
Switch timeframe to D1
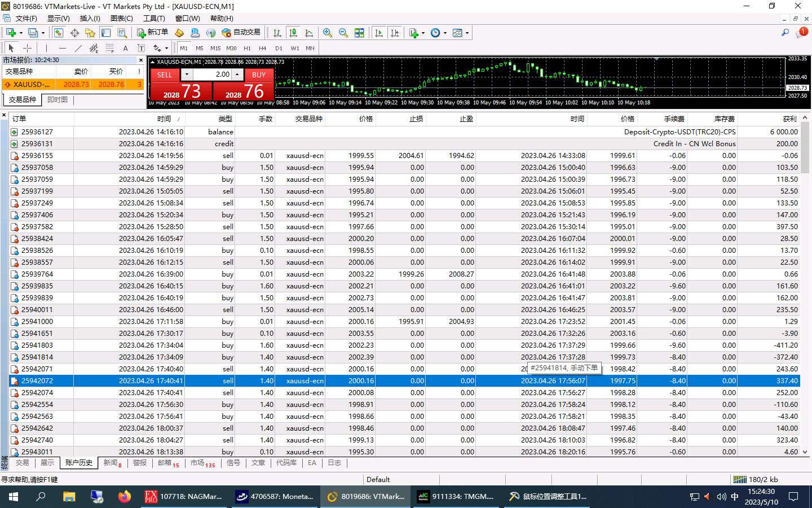coord(279,48)
